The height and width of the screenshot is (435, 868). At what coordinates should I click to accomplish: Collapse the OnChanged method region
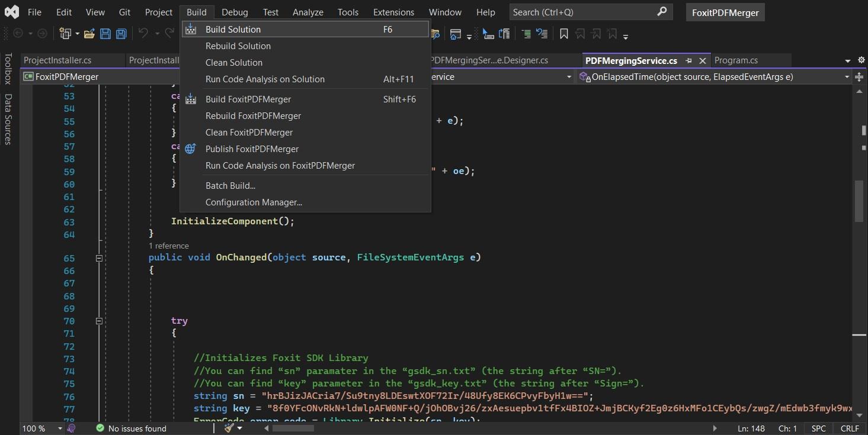click(x=99, y=257)
